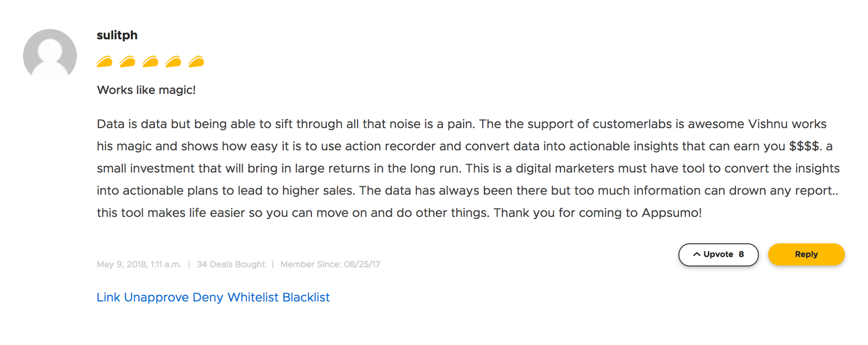This screenshot has width=868, height=345.
Task: Click the "Member Since: 08/25/17" text
Action: (330, 264)
